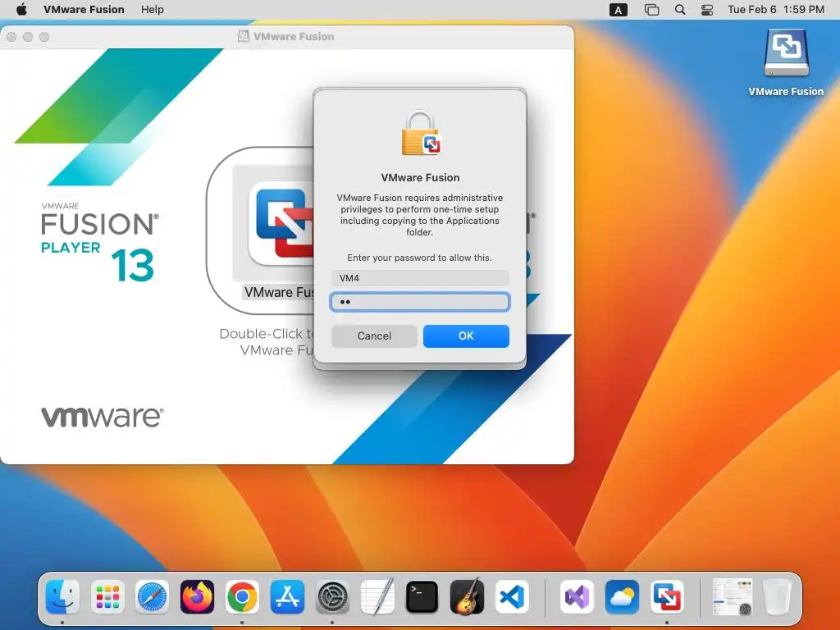Cancel the VMware Fusion password prompt
The width and height of the screenshot is (840, 630).
[x=374, y=336]
